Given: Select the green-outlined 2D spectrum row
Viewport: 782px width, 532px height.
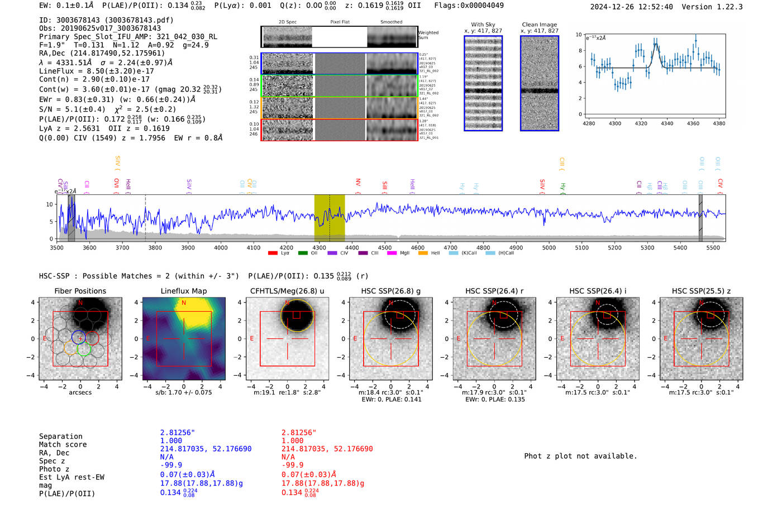Looking at the screenshot, I should click(x=340, y=86).
